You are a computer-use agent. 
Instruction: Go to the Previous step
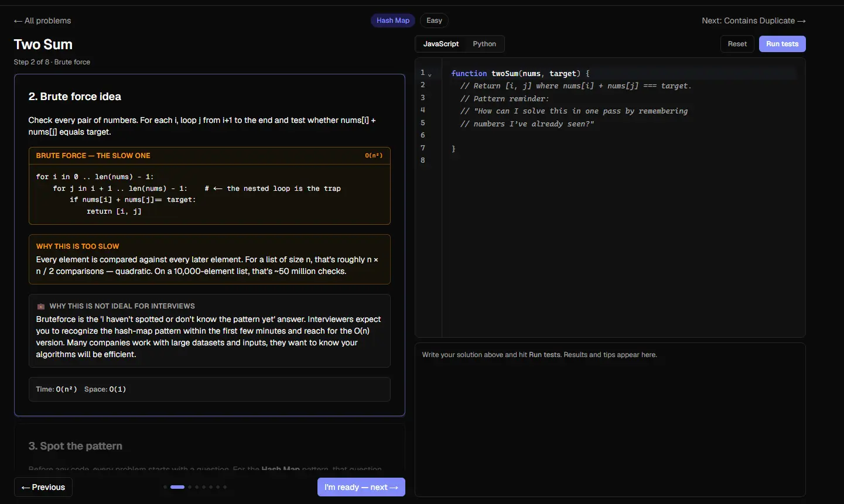coord(43,487)
